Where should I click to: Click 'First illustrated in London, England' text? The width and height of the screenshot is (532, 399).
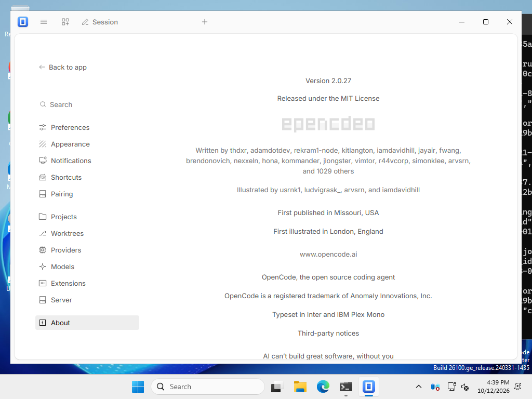328,231
